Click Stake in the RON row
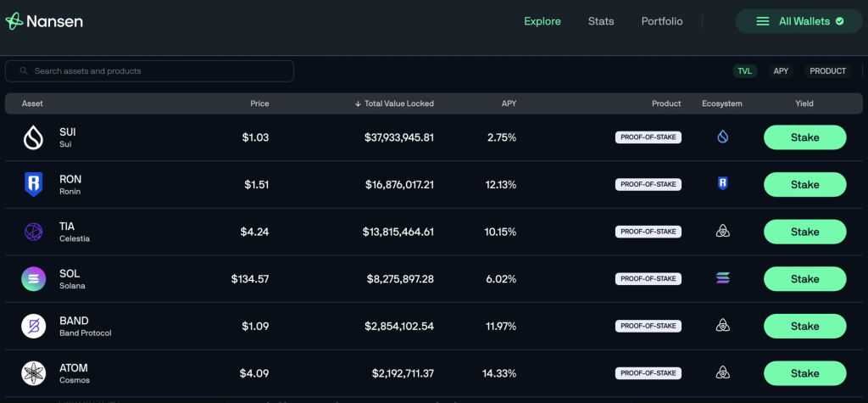 (805, 185)
